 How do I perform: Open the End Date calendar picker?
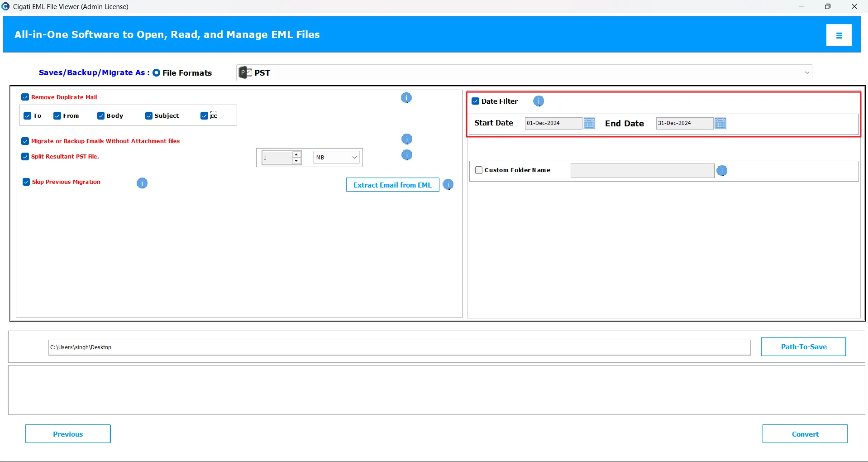pos(720,123)
